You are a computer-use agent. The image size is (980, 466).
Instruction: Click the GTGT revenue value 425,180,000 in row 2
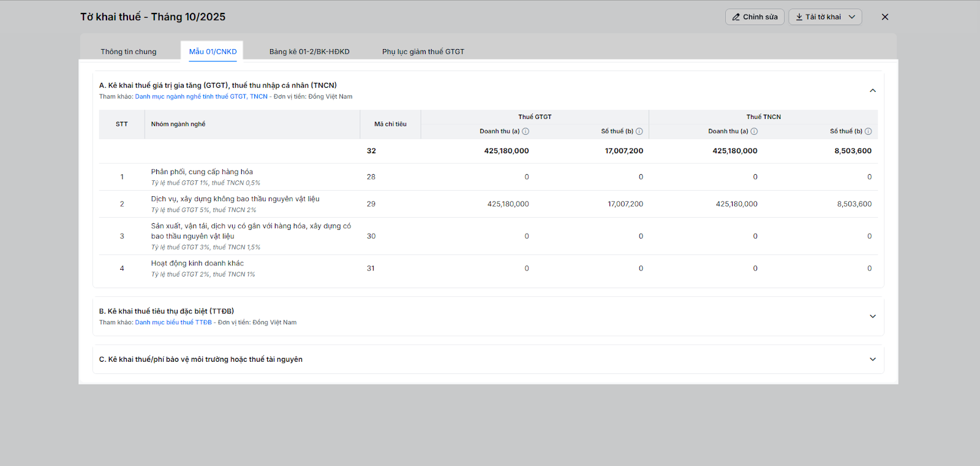(508, 204)
